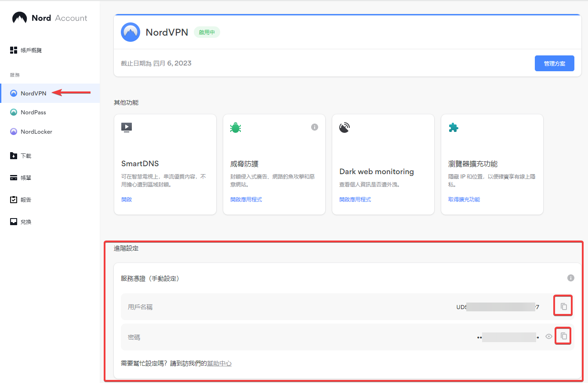Screen dimensions: 588x383
Task: Click 開啟 link under SmartDNS
Action: click(127, 200)
